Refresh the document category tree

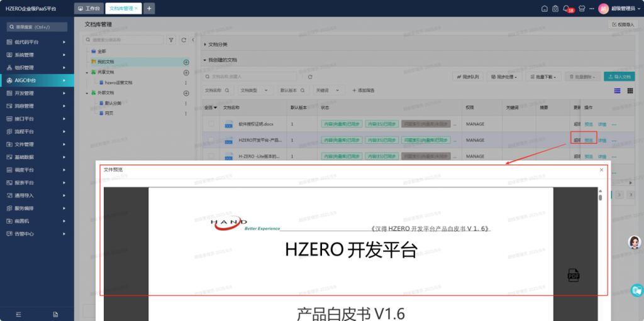[184, 40]
